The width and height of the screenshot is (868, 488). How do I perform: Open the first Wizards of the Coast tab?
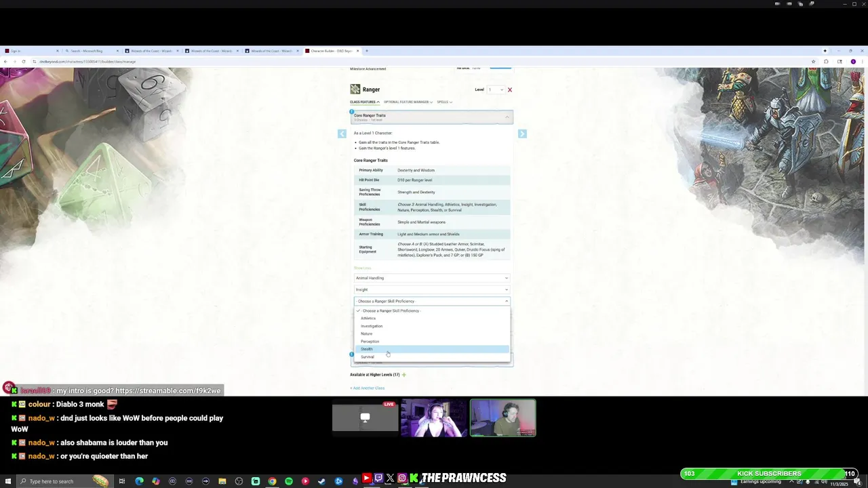coord(151,51)
